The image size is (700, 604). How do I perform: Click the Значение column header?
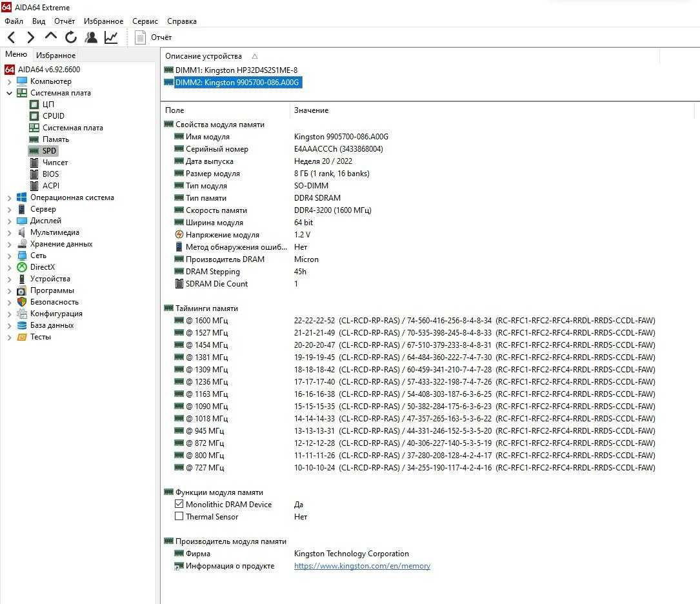pyautogui.click(x=311, y=110)
